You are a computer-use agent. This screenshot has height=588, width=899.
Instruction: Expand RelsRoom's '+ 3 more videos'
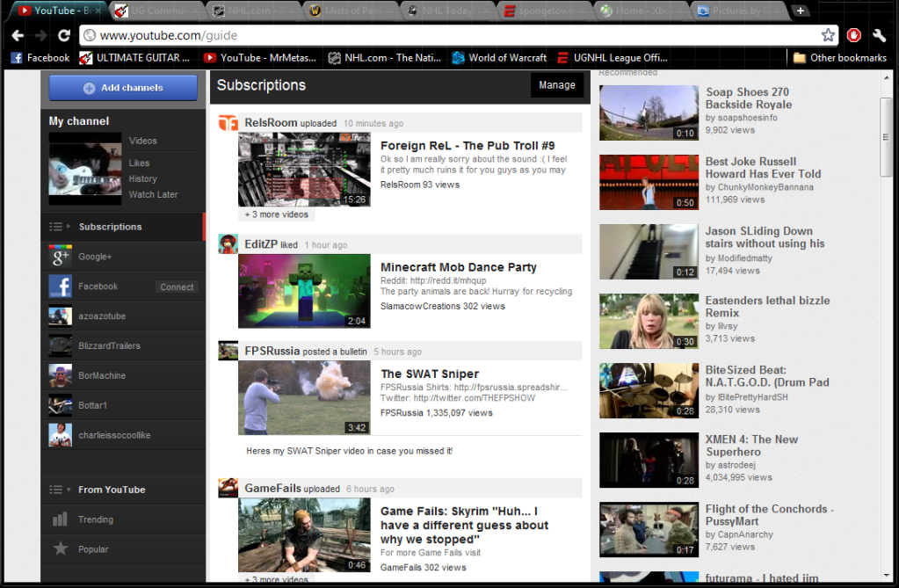pos(276,214)
